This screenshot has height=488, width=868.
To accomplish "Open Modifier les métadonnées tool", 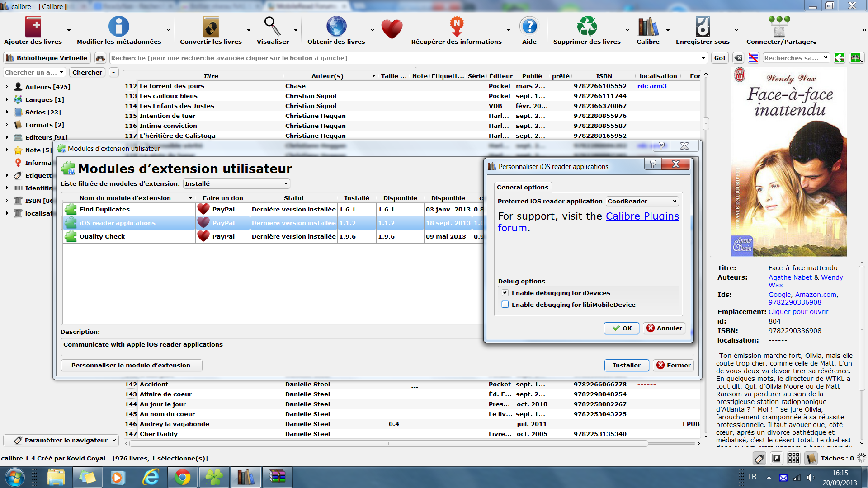I will [x=118, y=27].
